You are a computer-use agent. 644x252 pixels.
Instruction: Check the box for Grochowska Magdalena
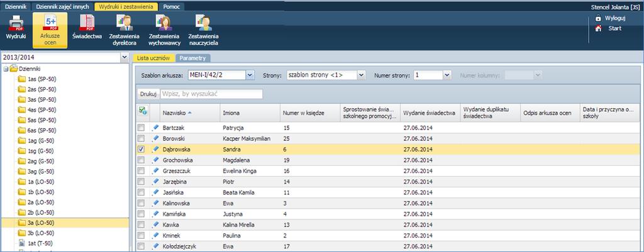coord(141,160)
